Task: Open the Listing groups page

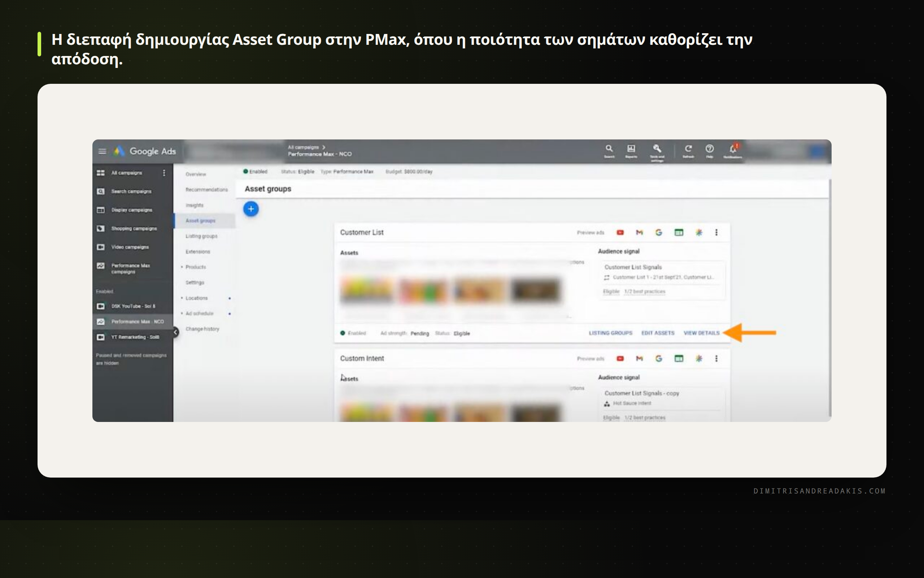Action: (201, 236)
